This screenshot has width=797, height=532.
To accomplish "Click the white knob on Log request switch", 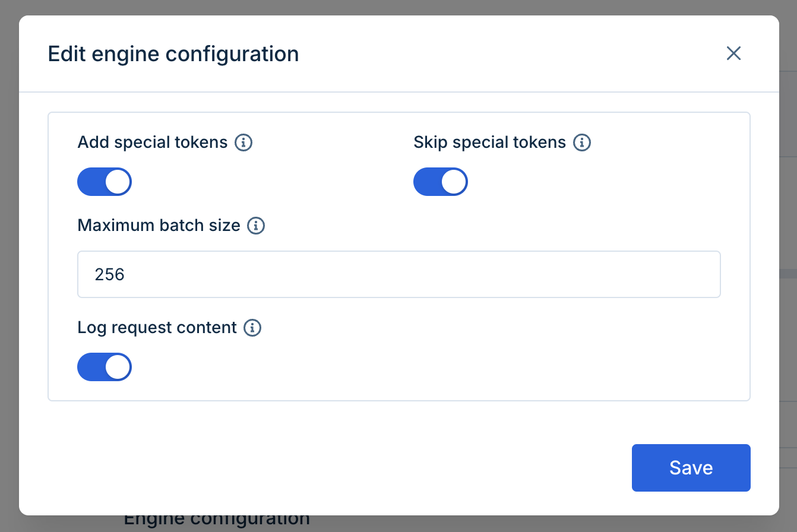I will (x=118, y=367).
